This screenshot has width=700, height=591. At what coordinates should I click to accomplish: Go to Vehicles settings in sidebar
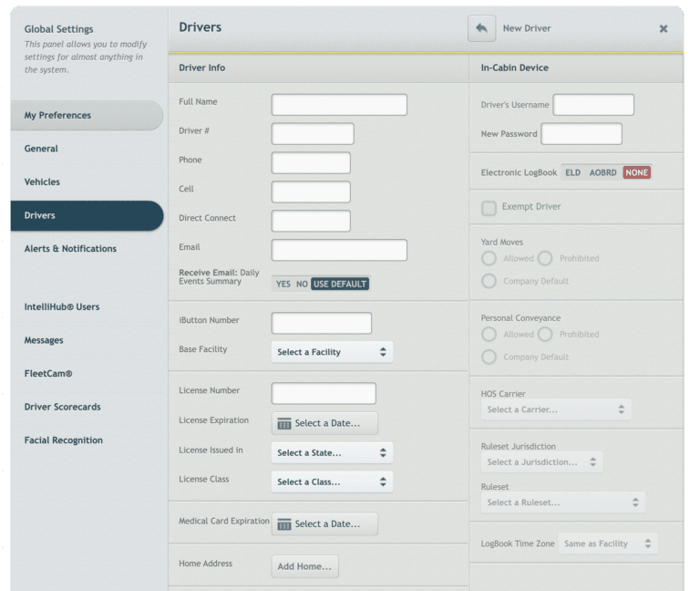pyautogui.click(x=42, y=181)
